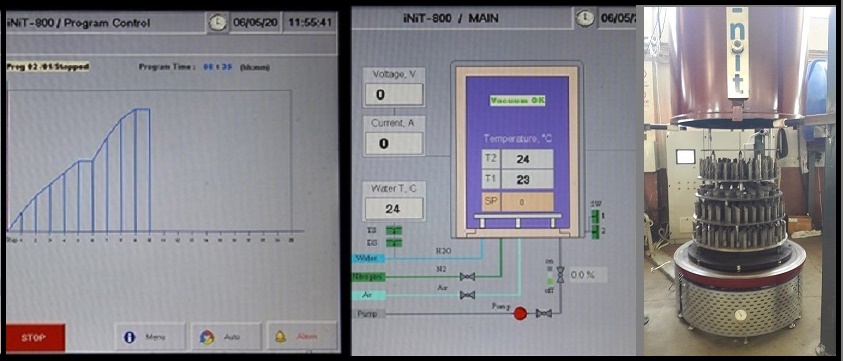Click the red Pump indicator circle

[x=520, y=313]
